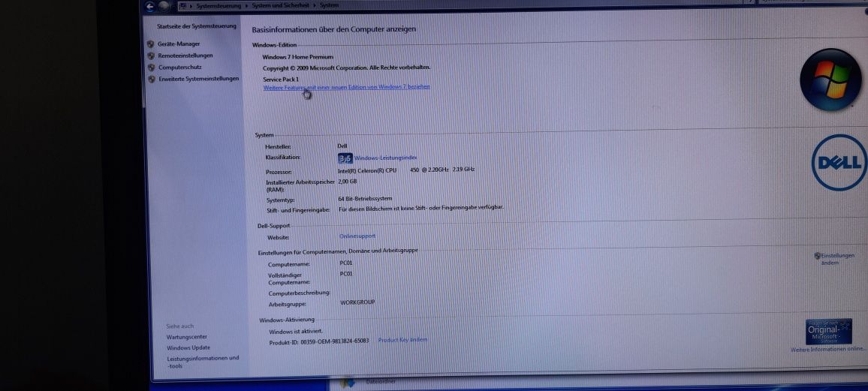Click the Intel(R) Celeron(R) CPU processor value
Viewport: 868px width, 391px height.
[406, 170]
